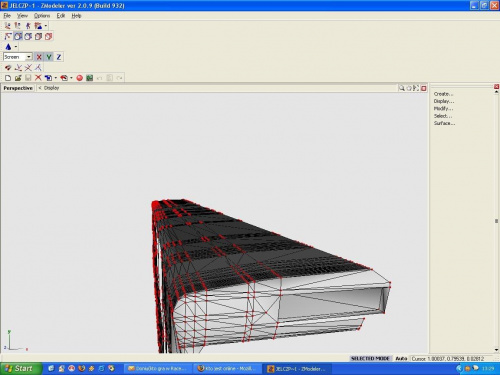Open the View menu
The height and width of the screenshot is (375, 500).
(x=22, y=16)
